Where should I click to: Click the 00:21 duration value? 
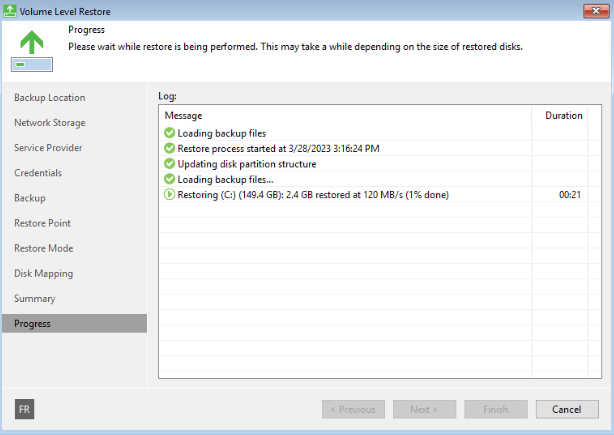pyautogui.click(x=570, y=195)
